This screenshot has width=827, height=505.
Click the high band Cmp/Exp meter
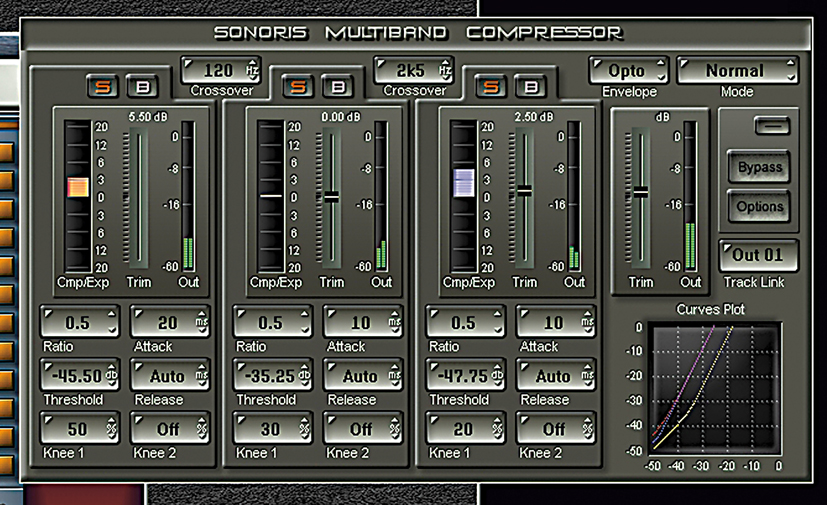click(464, 196)
